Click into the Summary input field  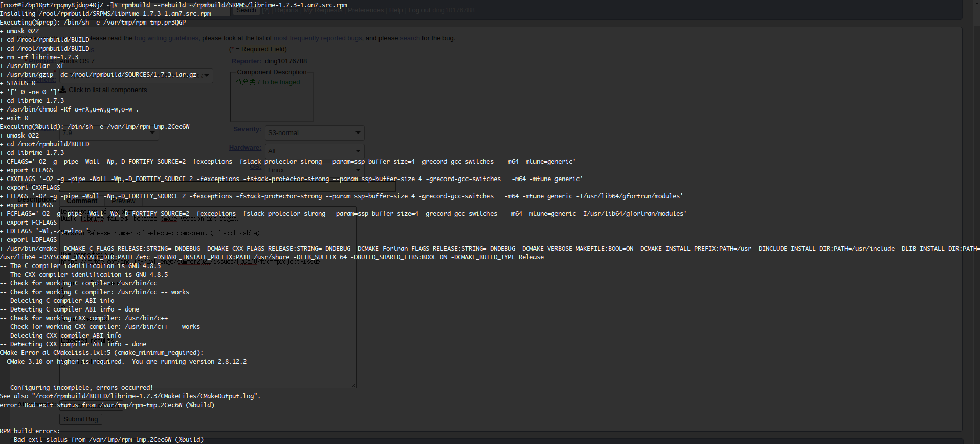(x=228, y=188)
